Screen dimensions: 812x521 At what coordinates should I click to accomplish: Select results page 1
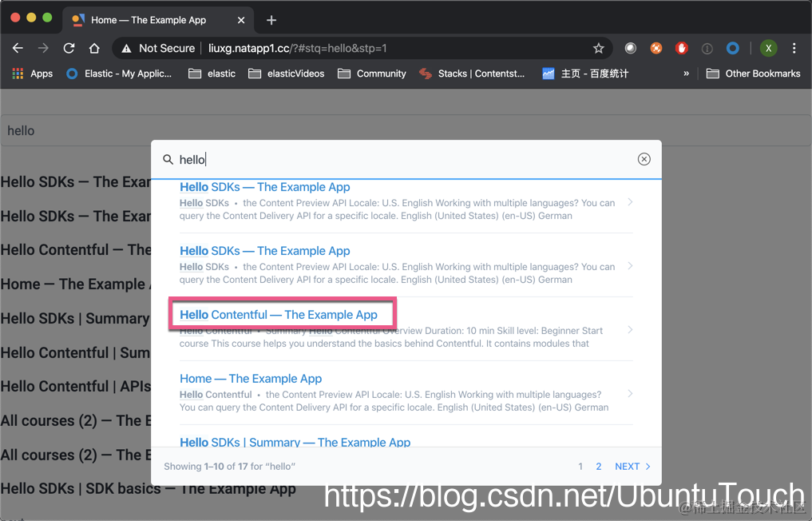coord(580,466)
